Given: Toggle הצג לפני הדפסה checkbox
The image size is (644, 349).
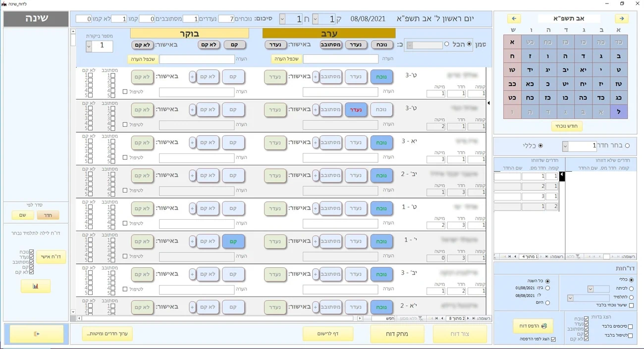Looking at the screenshot, I should click(x=553, y=339).
